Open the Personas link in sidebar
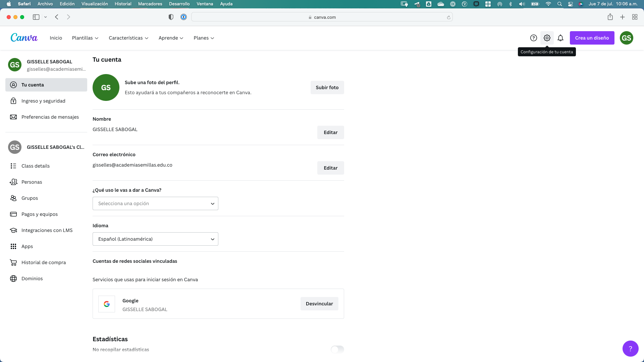The image size is (644, 362). 32,182
